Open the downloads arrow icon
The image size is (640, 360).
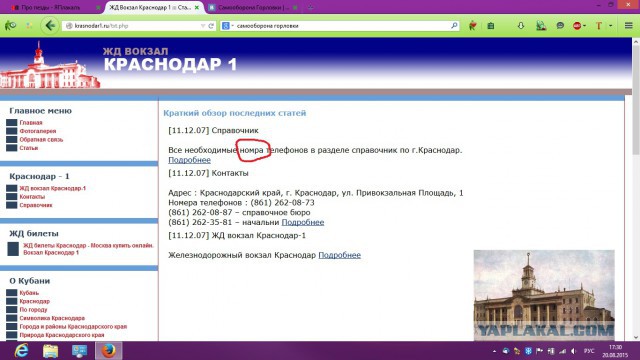tap(521, 26)
